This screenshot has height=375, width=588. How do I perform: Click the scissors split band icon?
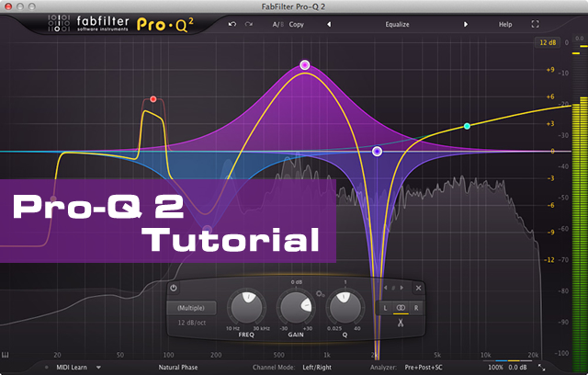point(401,323)
